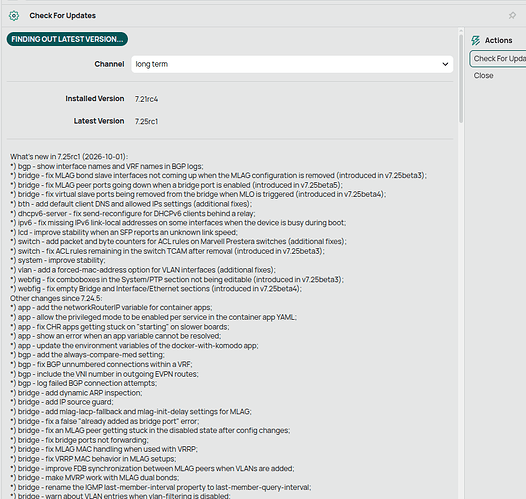Viewport: 526px width, 499px height.
Task: Click the "lcd - improve stability" changelog line
Action: (124, 232)
